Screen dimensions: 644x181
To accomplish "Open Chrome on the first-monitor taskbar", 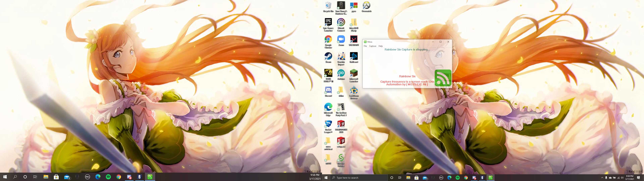I will tap(119, 177).
